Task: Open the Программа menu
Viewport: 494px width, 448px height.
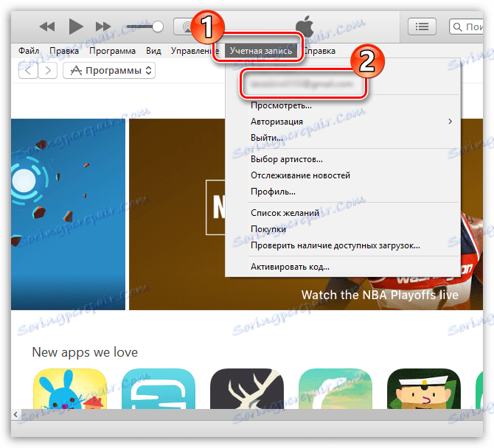Action: [113, 51]
